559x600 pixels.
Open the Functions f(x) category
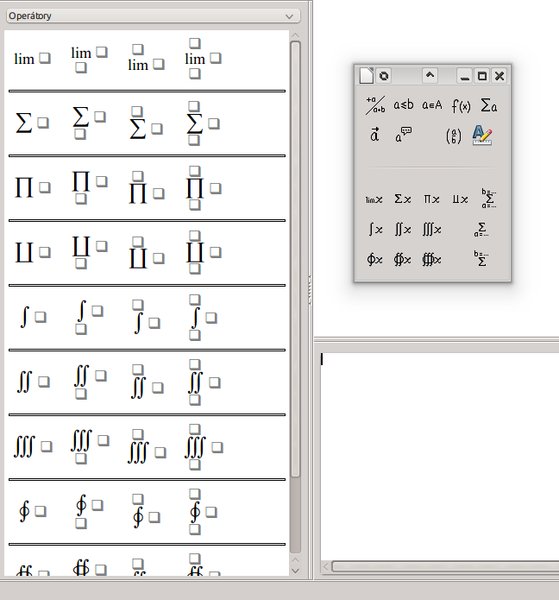[461, 105]
